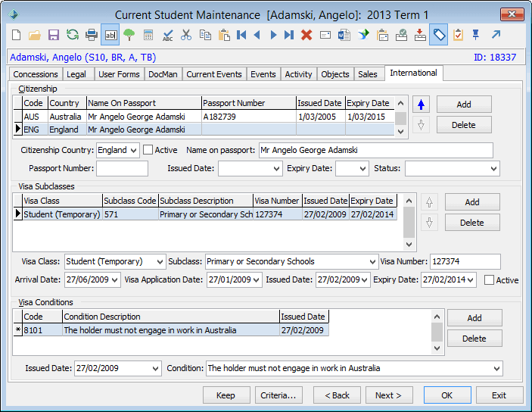This screenshot has height=412, width=532.
Task: Click the Visa Number field
Action: (x=465, y=262)
